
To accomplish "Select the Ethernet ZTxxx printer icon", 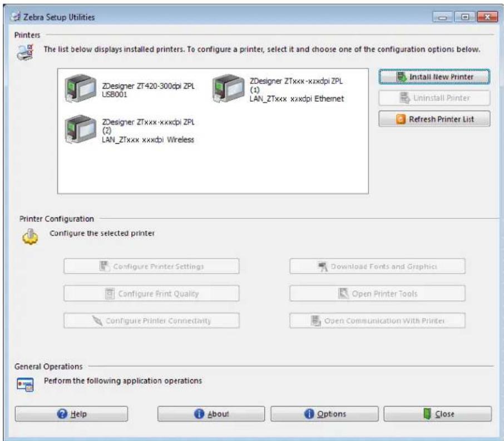I will 228,88.
